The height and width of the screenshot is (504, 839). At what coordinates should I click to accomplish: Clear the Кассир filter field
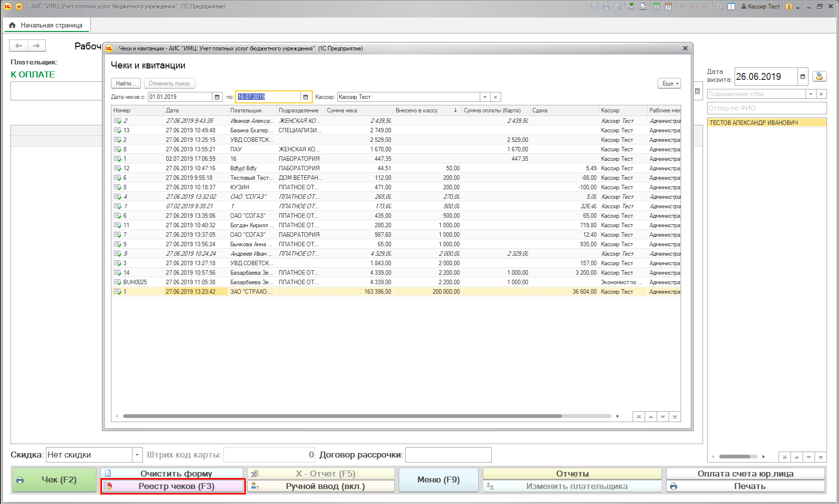495,97
